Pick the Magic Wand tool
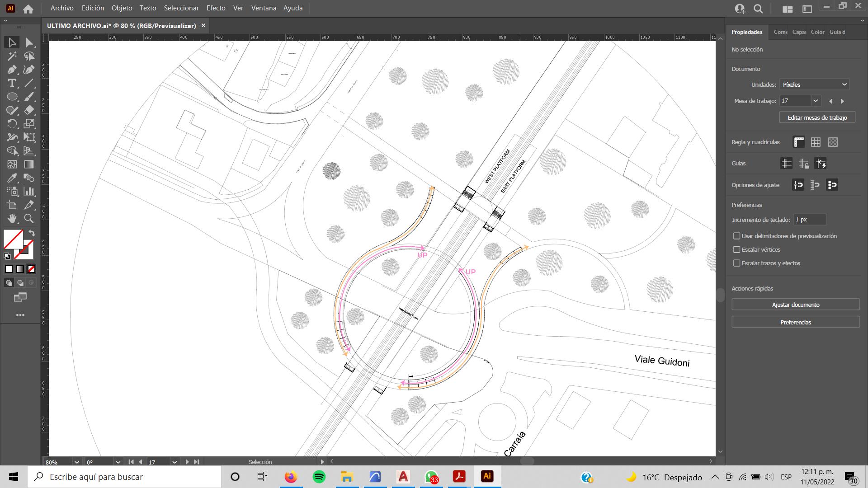The height and width of the screenshot is (488, 868). click(x=12, y=56)
